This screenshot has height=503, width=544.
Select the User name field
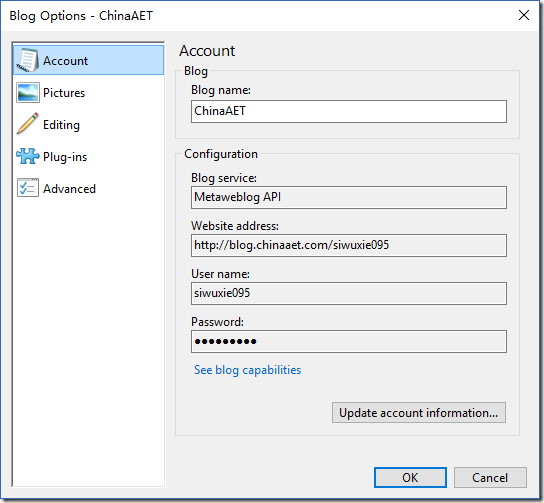(x=349, y=293)
